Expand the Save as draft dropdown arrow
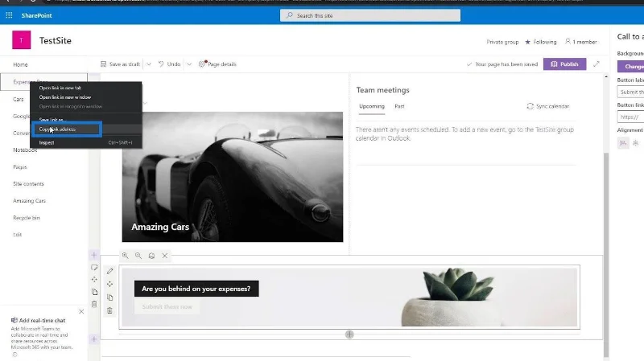Image resolution: width=644 pixels, height=361 pixels. [x=149, y=64]
